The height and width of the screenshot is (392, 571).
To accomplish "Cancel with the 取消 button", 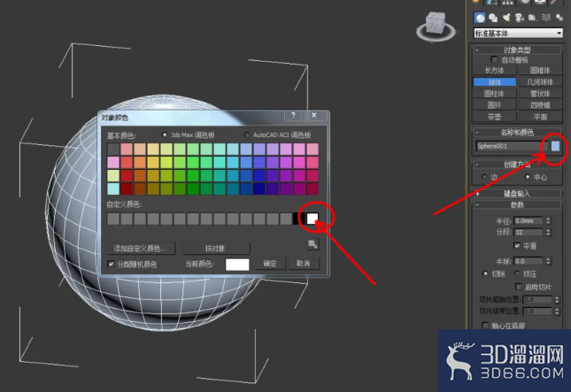I will tap(304, 264).
